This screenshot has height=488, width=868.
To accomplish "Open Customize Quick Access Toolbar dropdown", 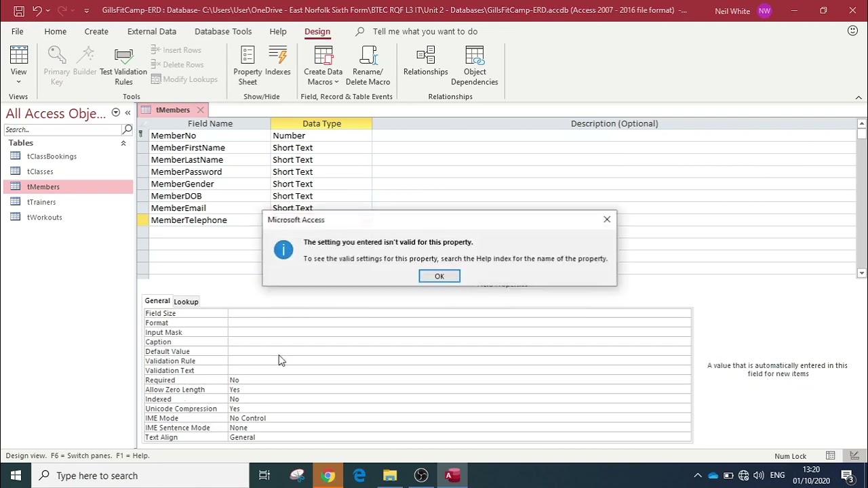I will click(86, 11).
